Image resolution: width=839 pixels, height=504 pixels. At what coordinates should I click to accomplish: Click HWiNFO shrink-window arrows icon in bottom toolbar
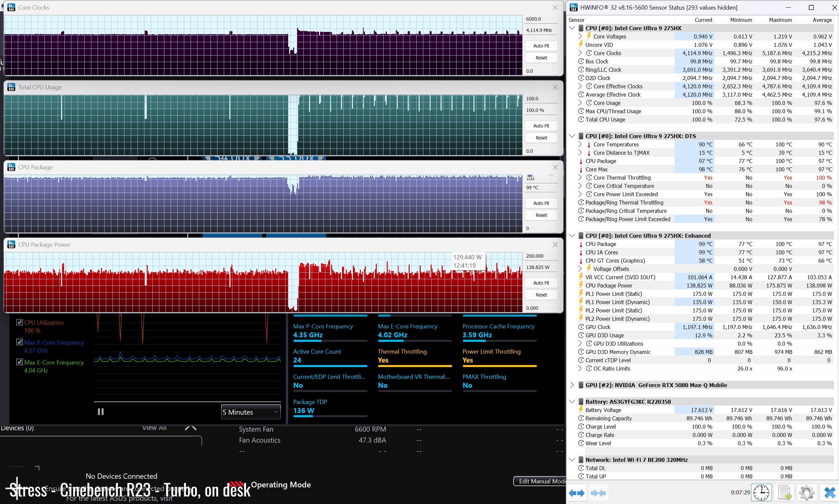click(x=598, y=493)
